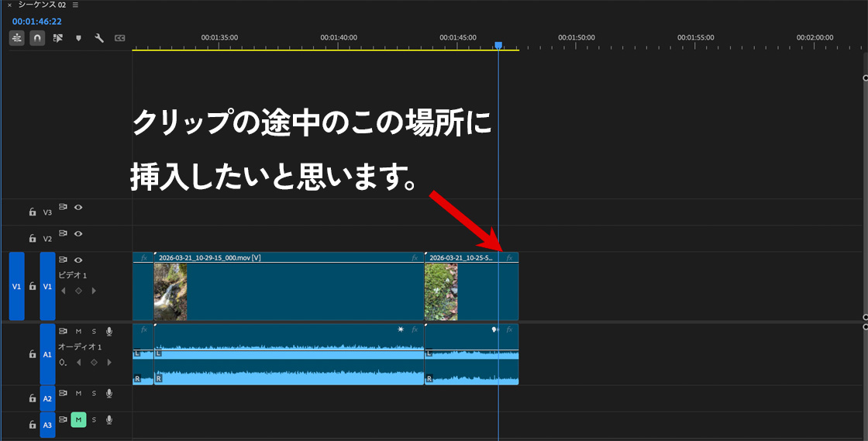This screenshot has width=868, height=441.
Task: Open Timeline Display Settings wrench icon
Action: coord(99,38)
